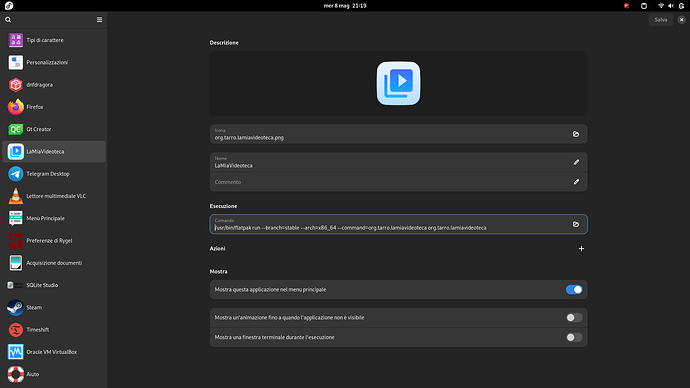This screenshot has height=388, width=690.
Task: Select the LaMiaVideoteca sidebar icon
Action: 16,151
